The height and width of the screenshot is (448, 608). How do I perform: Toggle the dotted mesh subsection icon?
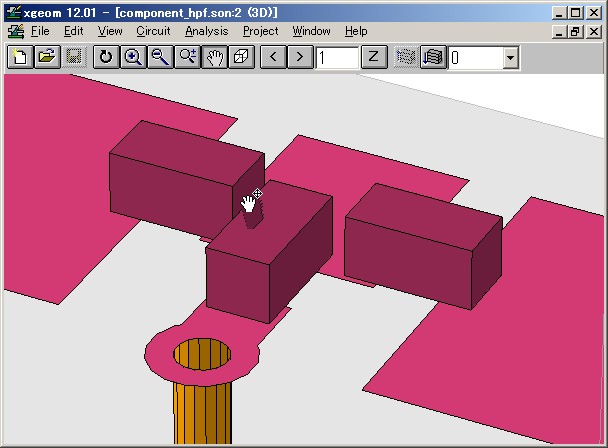pos(406,57)
